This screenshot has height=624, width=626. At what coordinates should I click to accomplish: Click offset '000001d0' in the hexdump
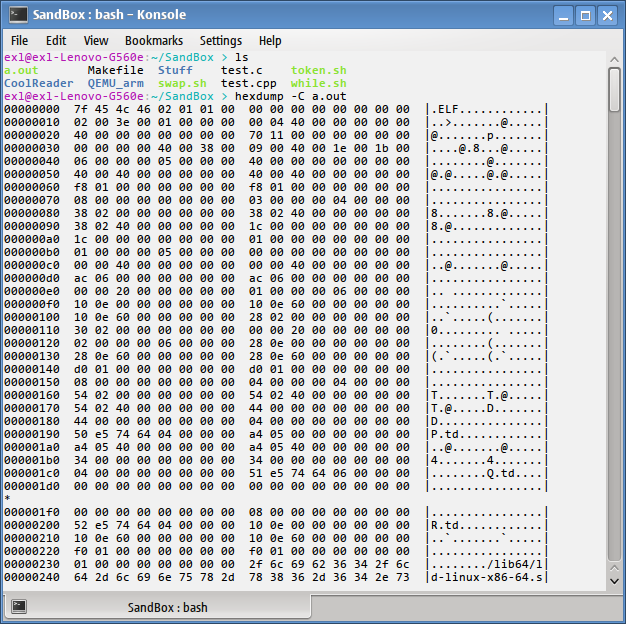[32, 487]
